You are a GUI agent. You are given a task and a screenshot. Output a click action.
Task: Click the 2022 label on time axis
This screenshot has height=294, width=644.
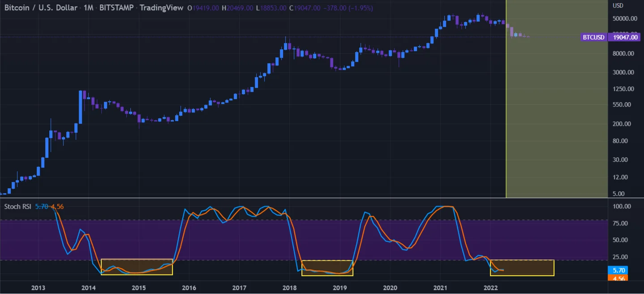491,288
